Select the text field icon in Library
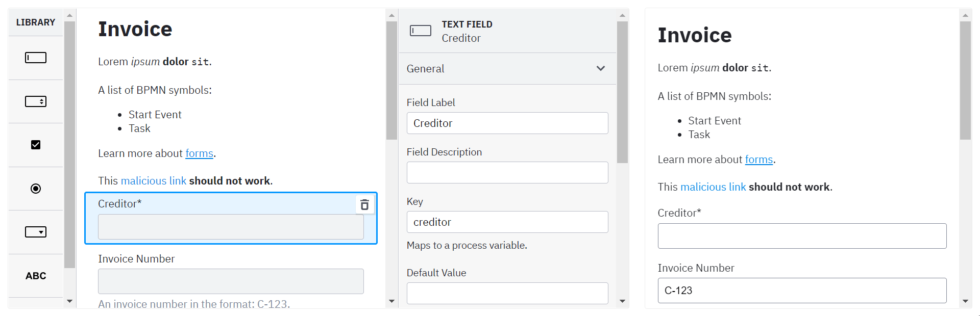 (36, 58)
